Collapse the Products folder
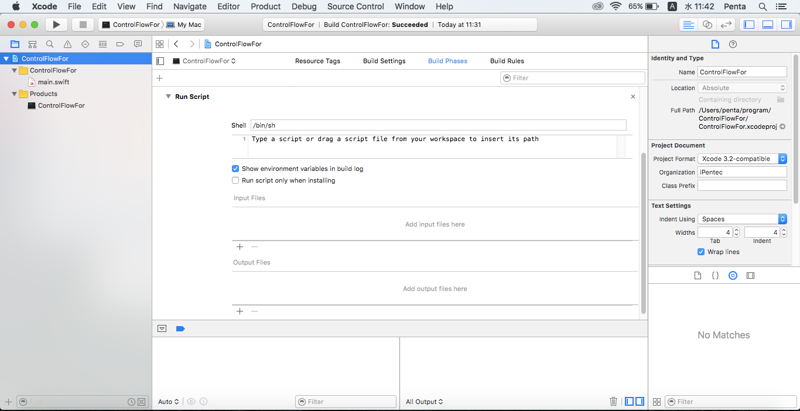 (x=14, y=94)
